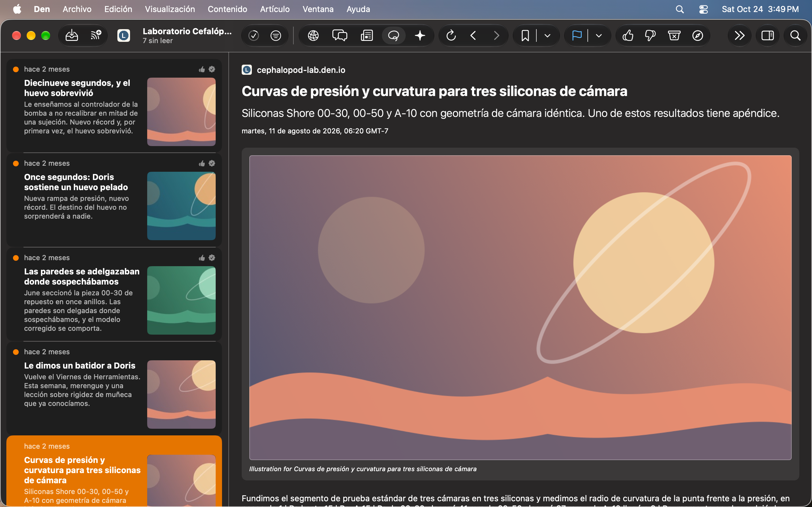Toggle the mark as read checkmark
The height and width of the screenshot is (507, 812).
254,35
